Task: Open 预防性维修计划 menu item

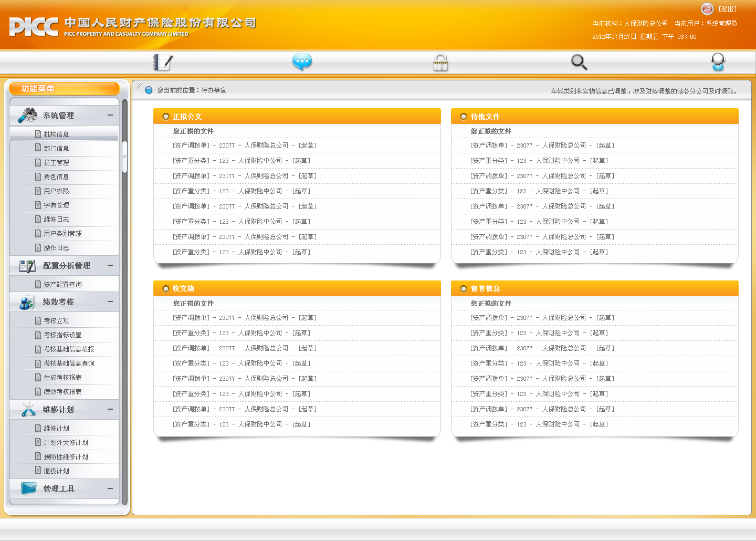Action: pos(66,457)
